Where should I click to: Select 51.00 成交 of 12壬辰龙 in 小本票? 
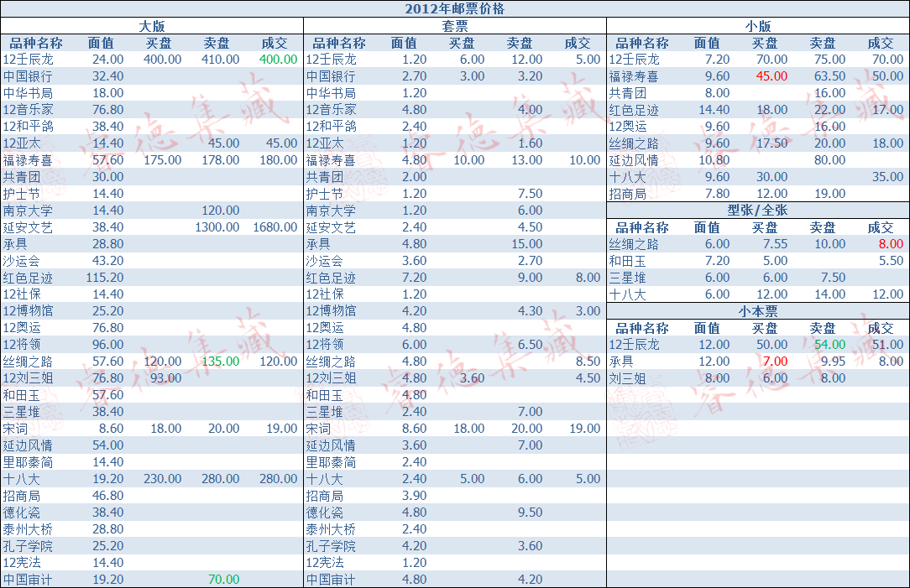pos(888,345)
